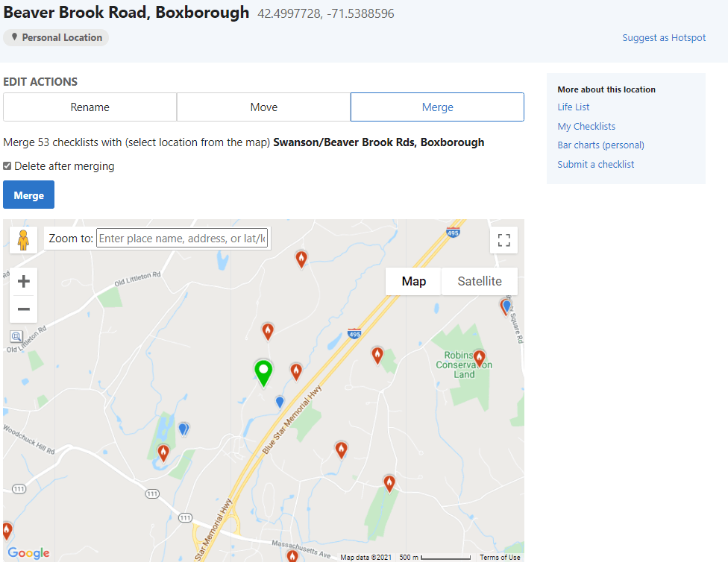Switch map to Satellite view
The height and width of the screenshot is (574, 728).
click(479, 281)
